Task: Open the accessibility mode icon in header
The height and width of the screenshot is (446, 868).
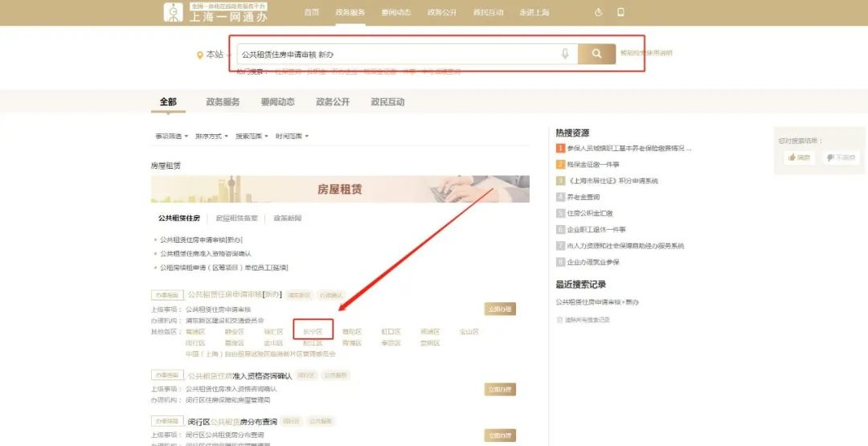Action: click(598, 12)
